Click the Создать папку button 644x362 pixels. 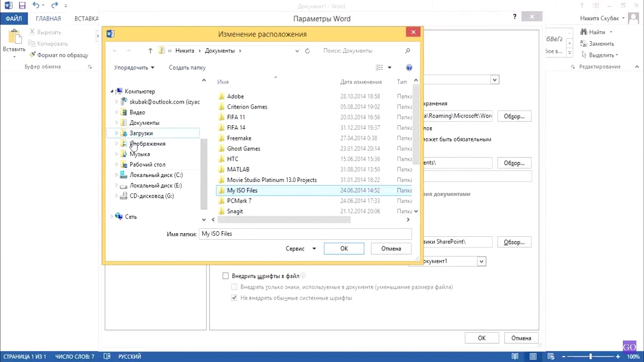[187, 67]
